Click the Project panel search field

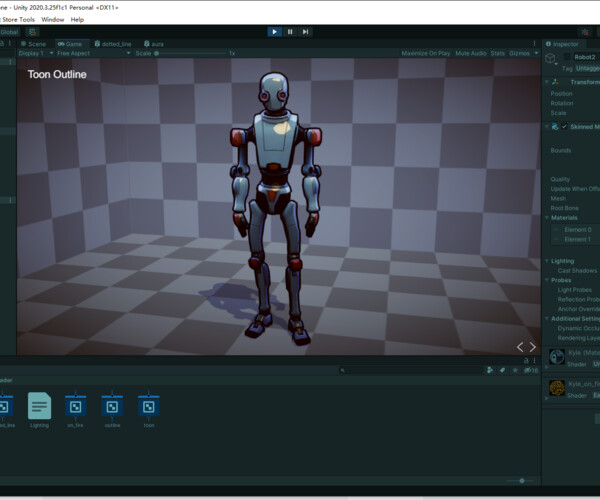point(411,370)
